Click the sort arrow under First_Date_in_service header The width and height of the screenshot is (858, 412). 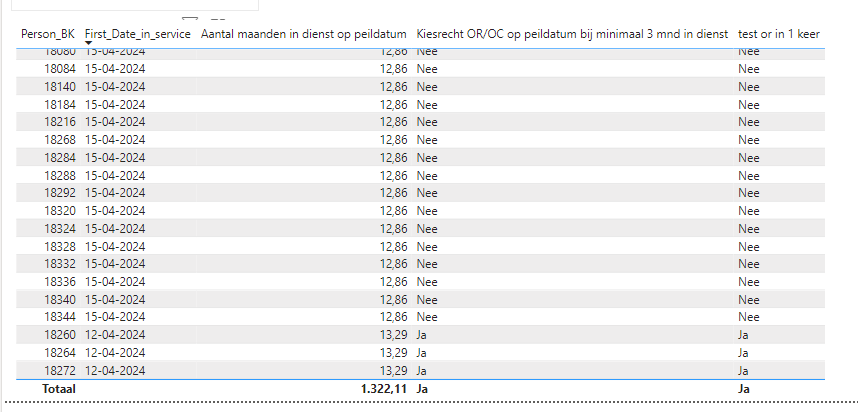(x=88, y=43)
